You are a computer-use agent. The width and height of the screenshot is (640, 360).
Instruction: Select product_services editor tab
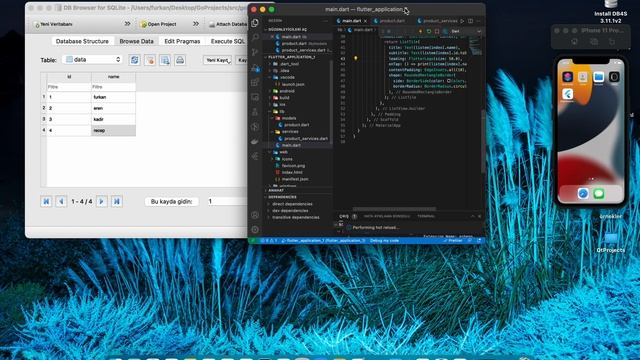(x=438, y=20)
